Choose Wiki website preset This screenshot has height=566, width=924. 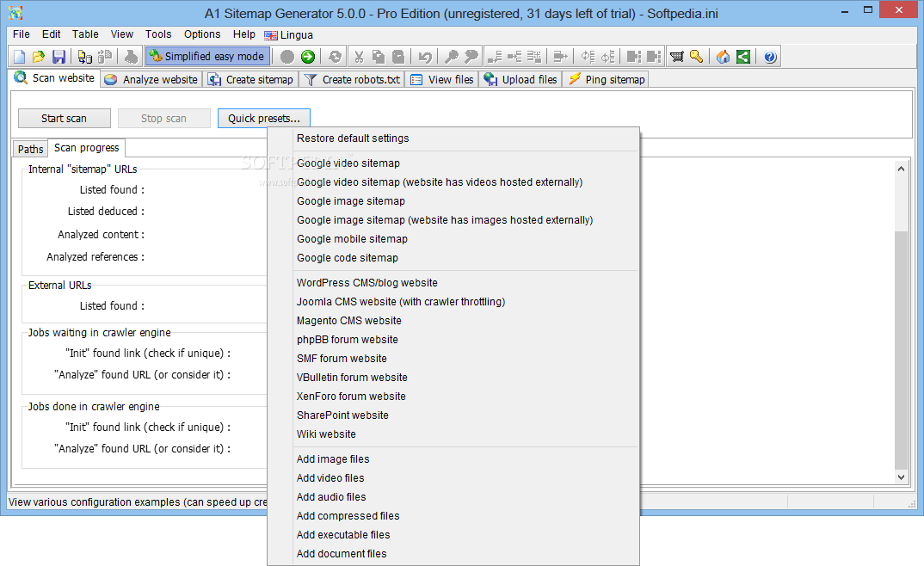(326, 434)
